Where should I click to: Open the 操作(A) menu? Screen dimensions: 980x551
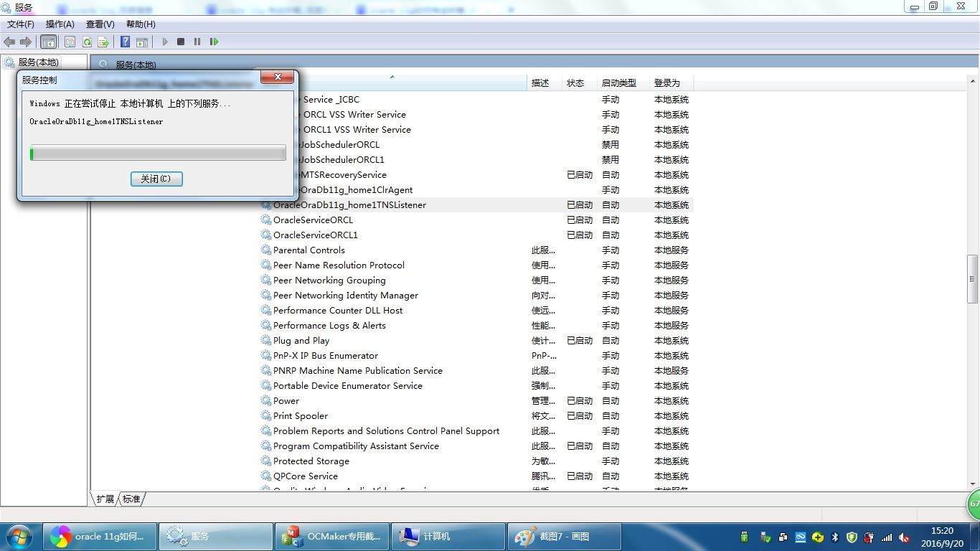click(60, 24)
